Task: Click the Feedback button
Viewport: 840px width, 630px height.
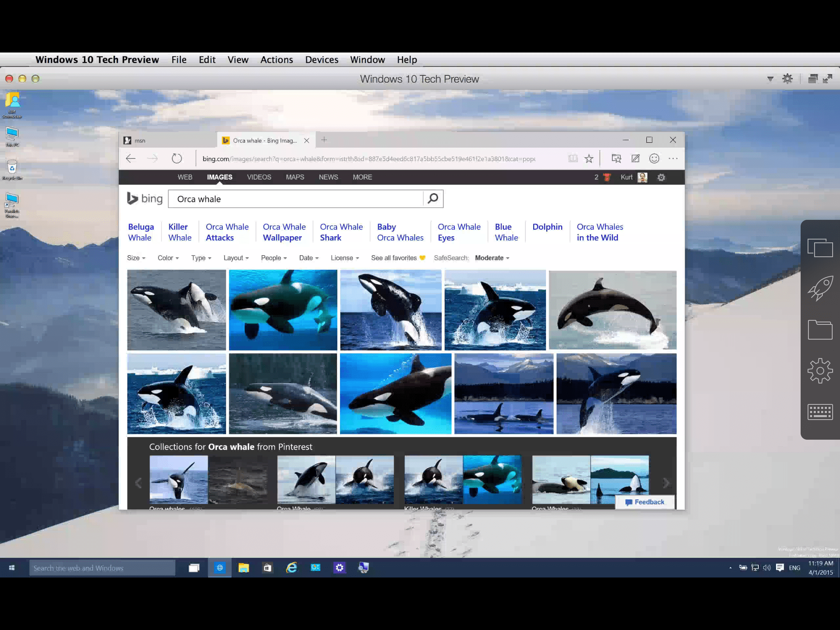Action: point(645,502)
